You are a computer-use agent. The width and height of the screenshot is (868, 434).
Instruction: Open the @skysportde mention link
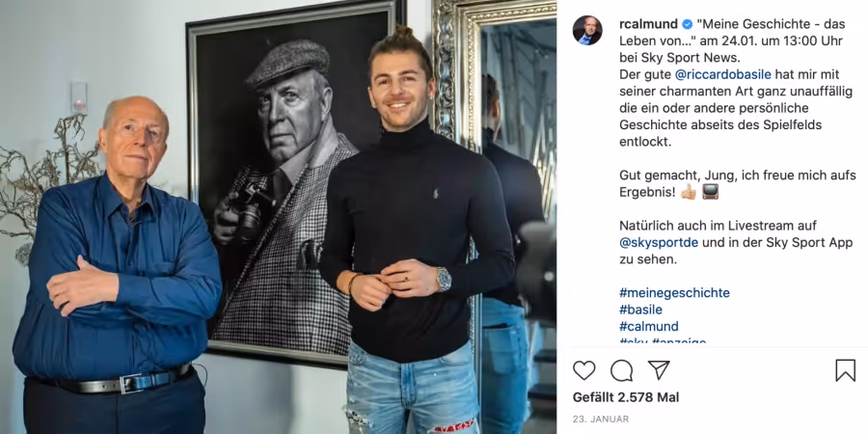click(x=659, y=242)
